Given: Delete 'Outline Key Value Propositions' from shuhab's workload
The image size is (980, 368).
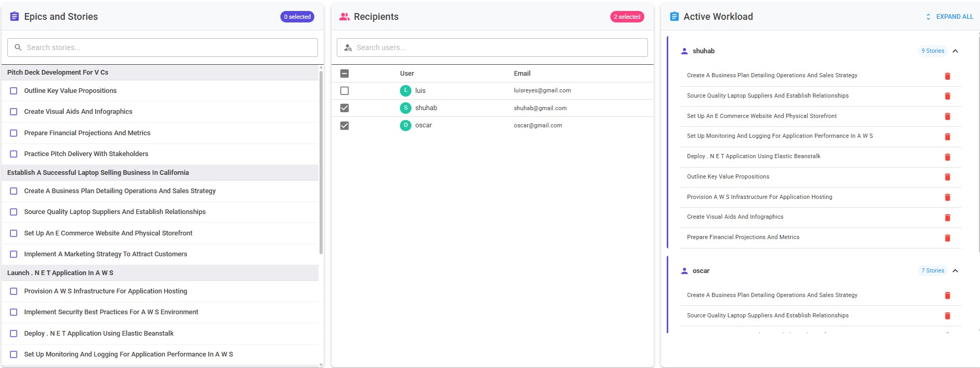Looking at the screenshot, I should tap(947, 177).
